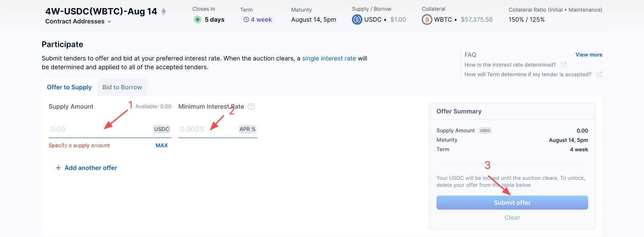
Task: Click the WBTC price $57,375.56
Action: [477, 19]
